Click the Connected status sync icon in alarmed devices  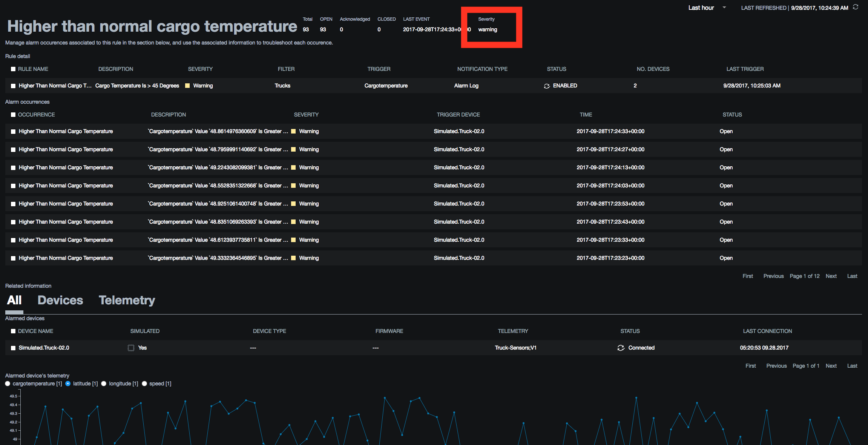[x=621, y=347]
